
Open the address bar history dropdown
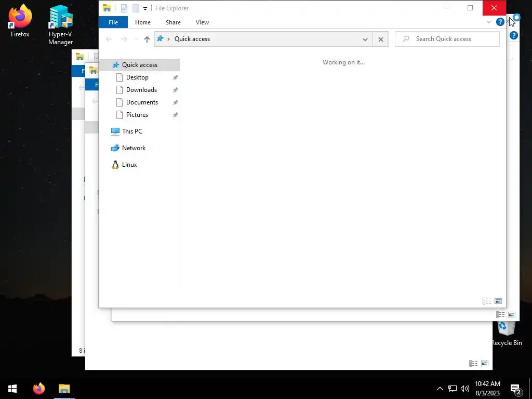coord(365,39)
